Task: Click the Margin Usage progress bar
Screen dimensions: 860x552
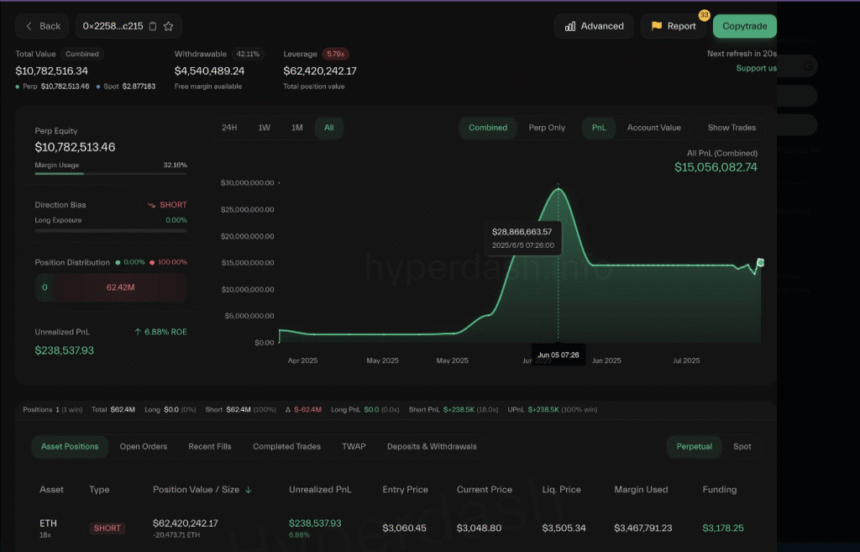Action: tap(110, 174)
